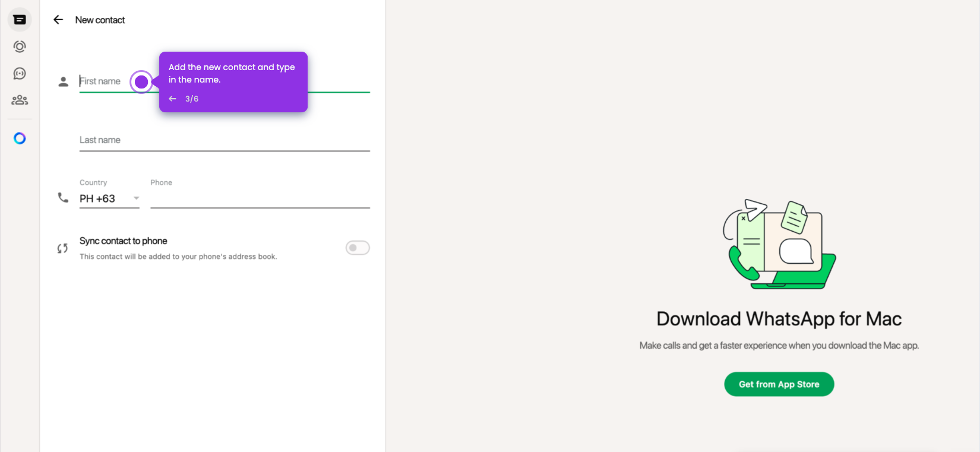This screenshot has height=452, width=980.
Task: Toggle Sync contact to phone switch
Action: (358, 248)
